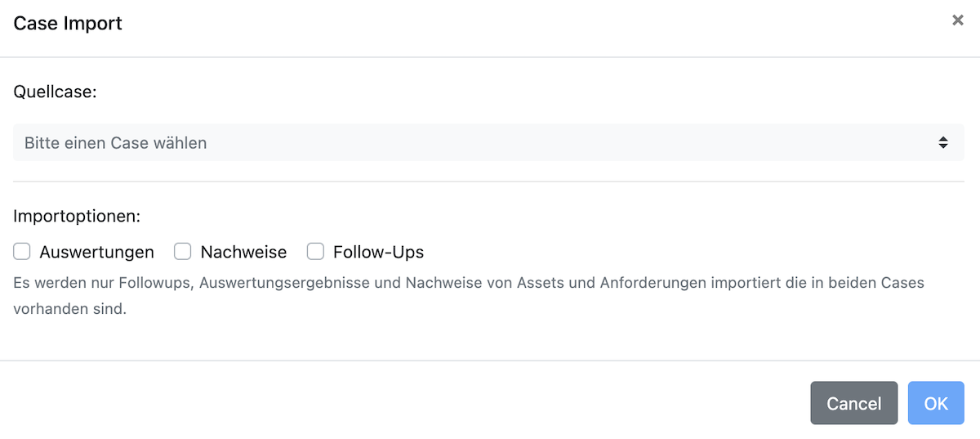Screen dimensions: 980x439
Task: Click the 'Follow-Ups' label text
Action: (378, 253)
